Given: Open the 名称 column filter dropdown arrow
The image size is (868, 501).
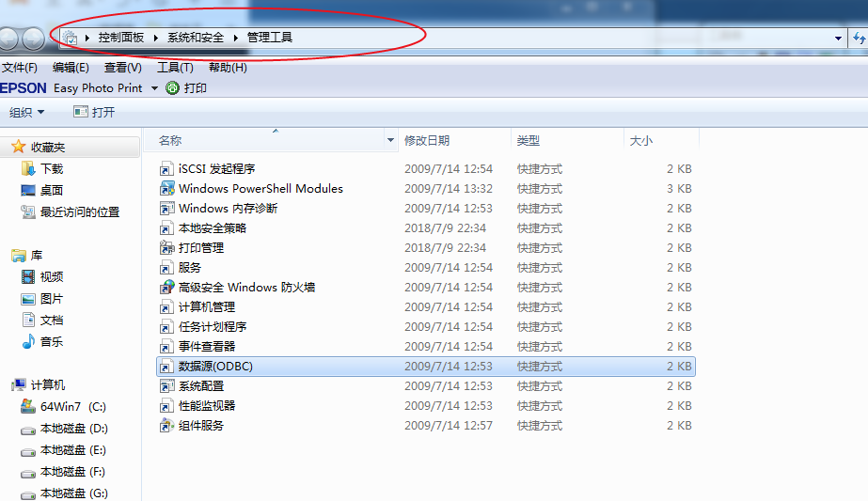Looking at the screenshot, I should (x=390, y=140).
